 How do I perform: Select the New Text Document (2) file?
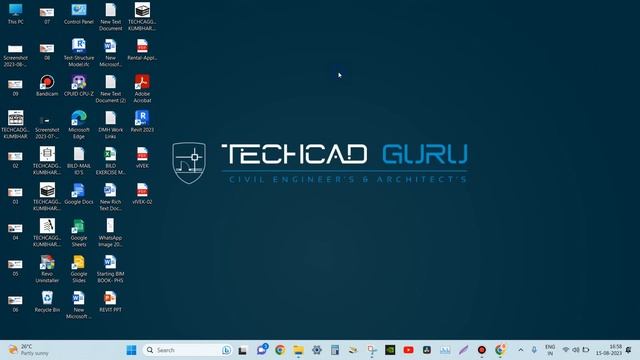pos(110,89)
